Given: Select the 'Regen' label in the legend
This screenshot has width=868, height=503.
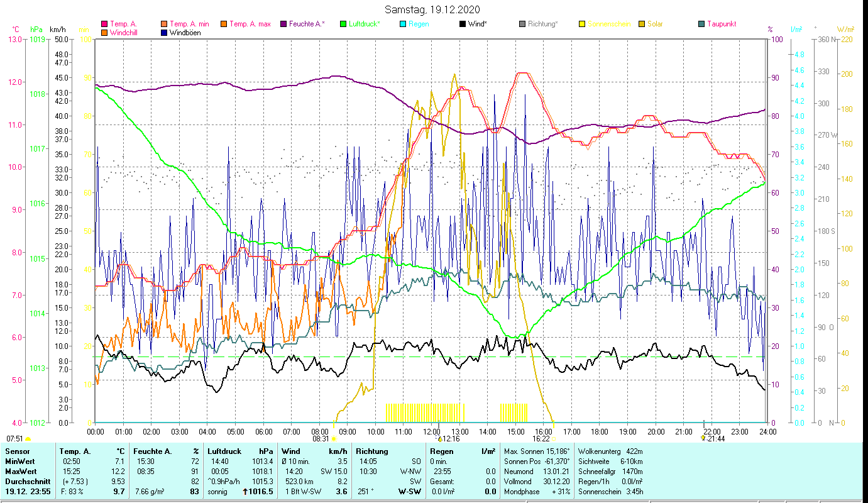Looking at the screenshot, I should [419, 25].
